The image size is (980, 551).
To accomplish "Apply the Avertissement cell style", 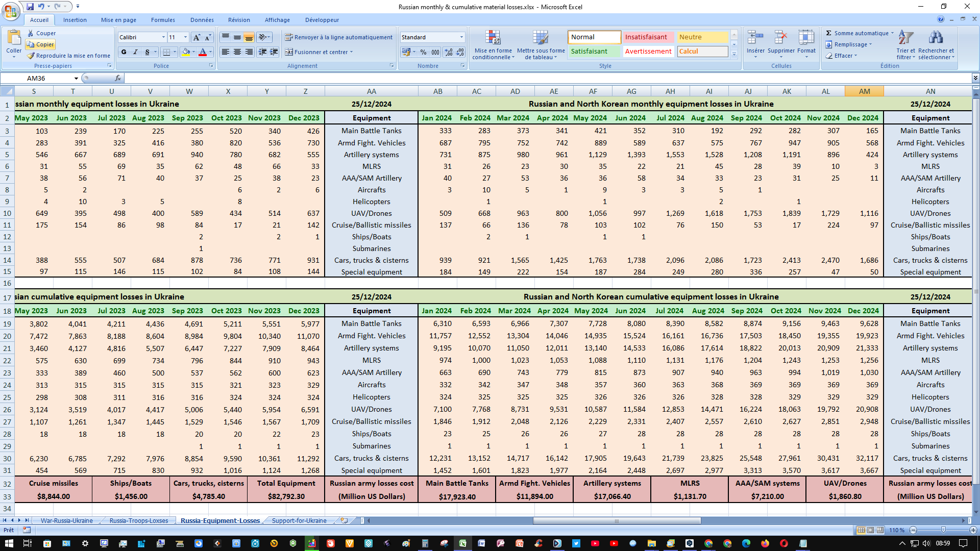I will [648, 52].
